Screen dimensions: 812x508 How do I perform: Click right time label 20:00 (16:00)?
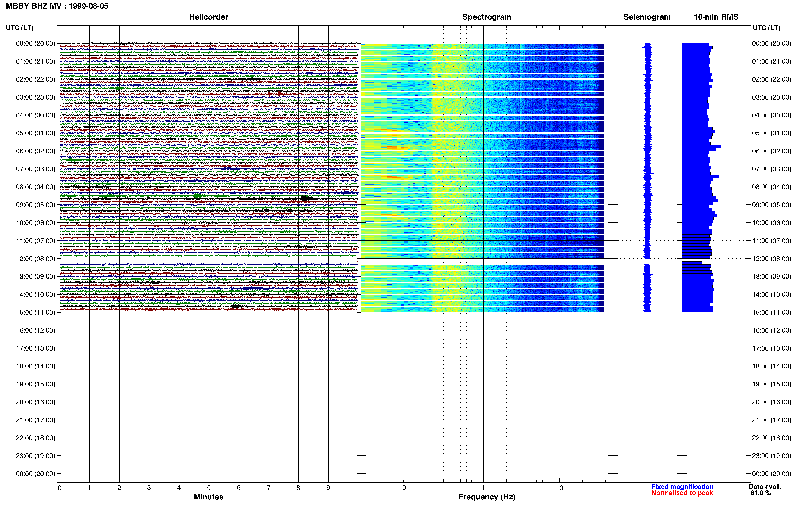(772, 402)
